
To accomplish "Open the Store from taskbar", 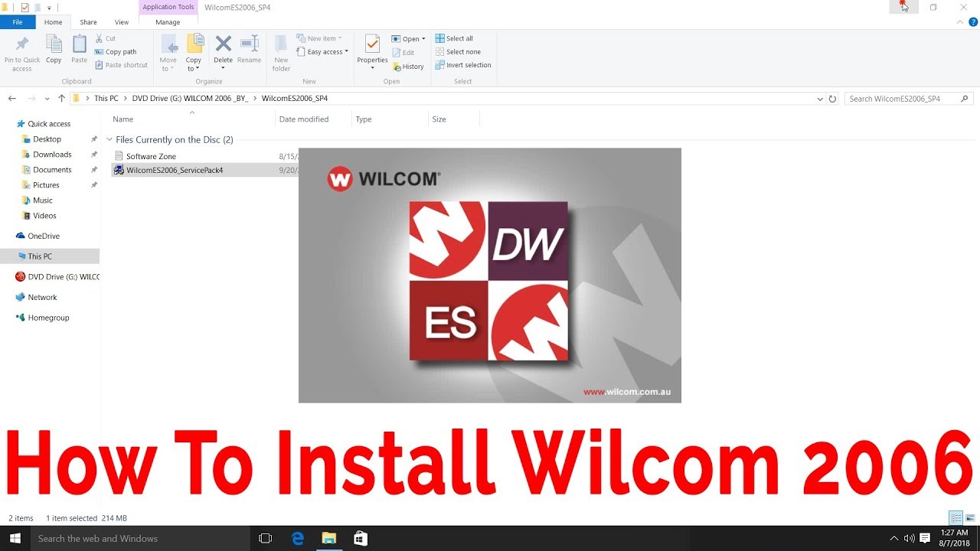I will 361,539.
